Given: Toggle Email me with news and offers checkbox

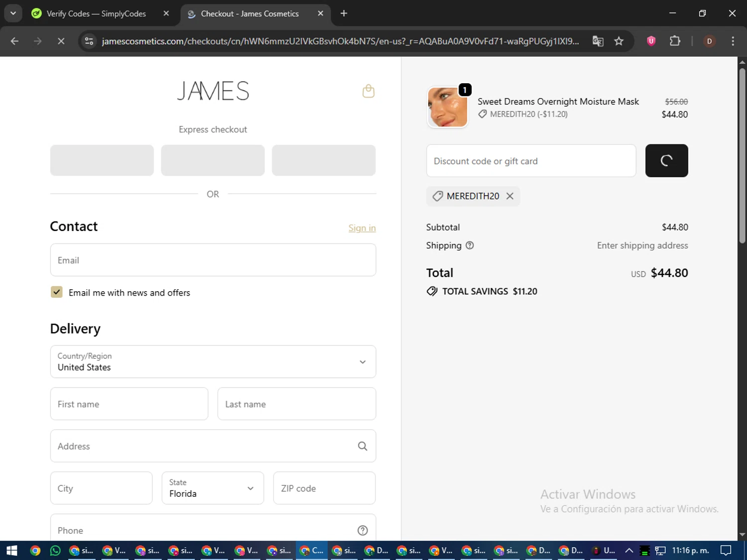Looking at the screenshot, I should [57, 292].
